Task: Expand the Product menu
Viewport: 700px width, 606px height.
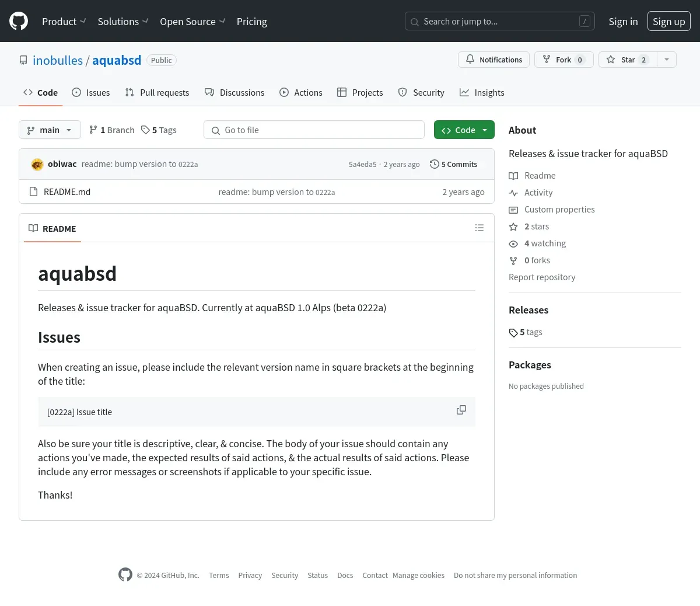Action: 64,22
